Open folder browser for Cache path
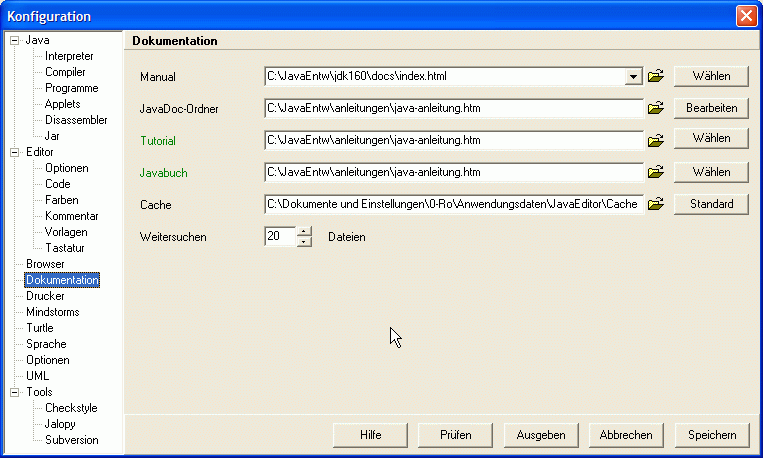763x458 pixels. pos(655,204)
